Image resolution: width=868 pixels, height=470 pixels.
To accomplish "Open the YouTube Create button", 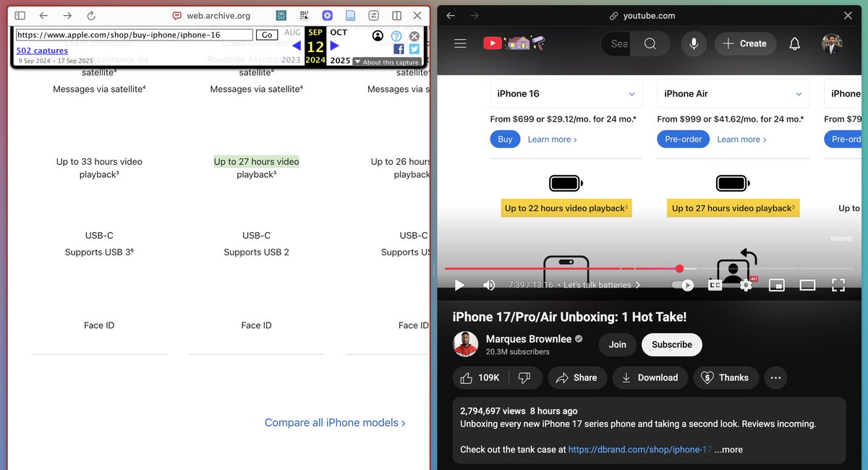I will pos(746,43).
